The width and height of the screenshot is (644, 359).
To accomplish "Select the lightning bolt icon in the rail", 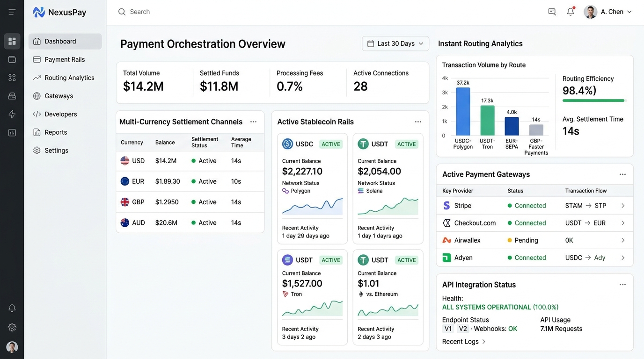I will [12, 114].
